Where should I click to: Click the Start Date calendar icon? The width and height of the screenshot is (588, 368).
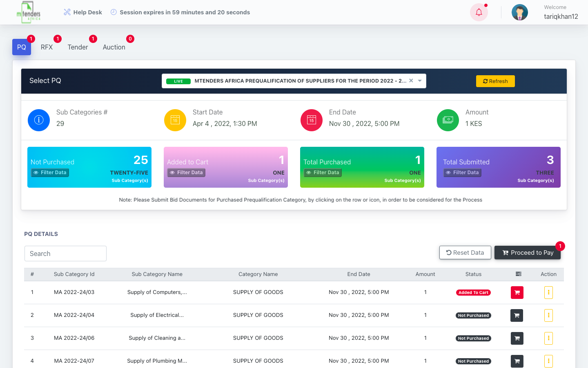[175, 120]
